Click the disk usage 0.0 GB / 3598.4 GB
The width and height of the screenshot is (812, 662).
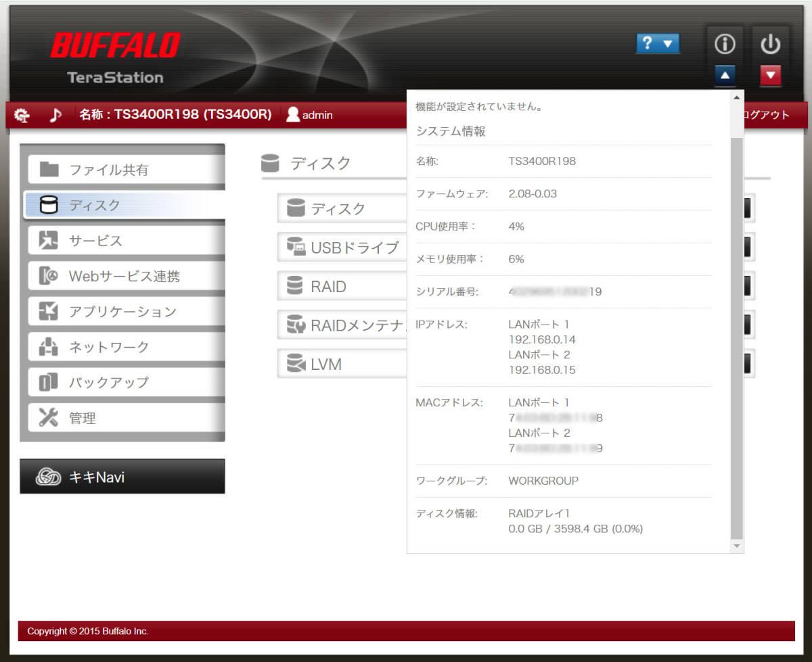pos(575,529)
